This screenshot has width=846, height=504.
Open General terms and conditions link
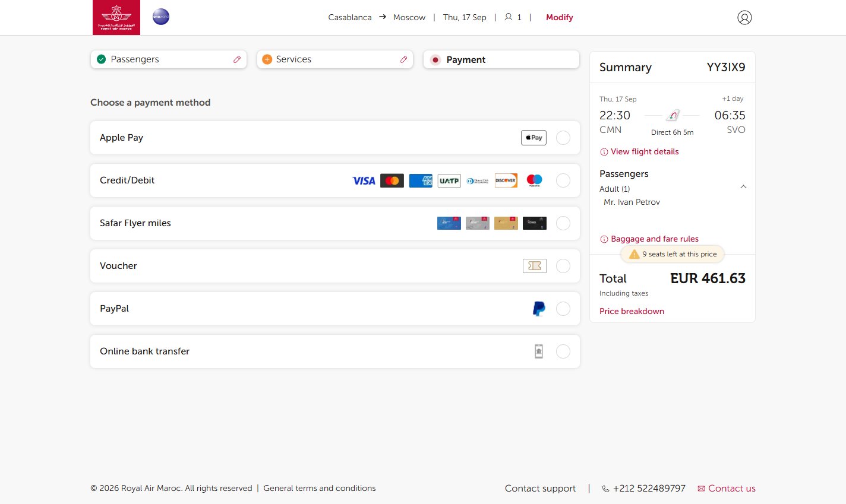(320, 489)
